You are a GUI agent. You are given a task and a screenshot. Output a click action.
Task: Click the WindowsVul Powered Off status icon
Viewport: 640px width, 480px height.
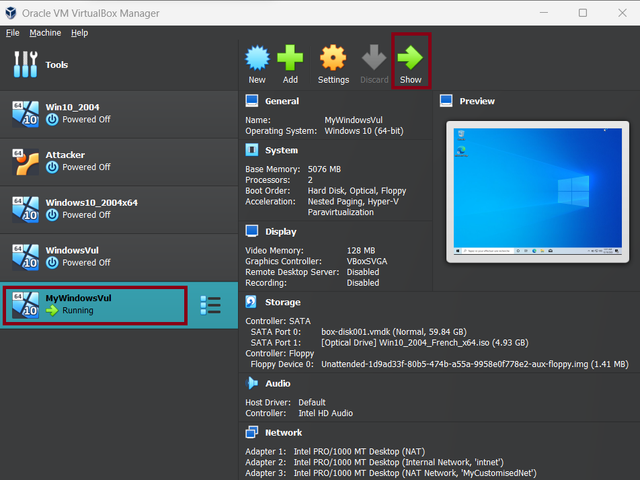coord(52,263)
